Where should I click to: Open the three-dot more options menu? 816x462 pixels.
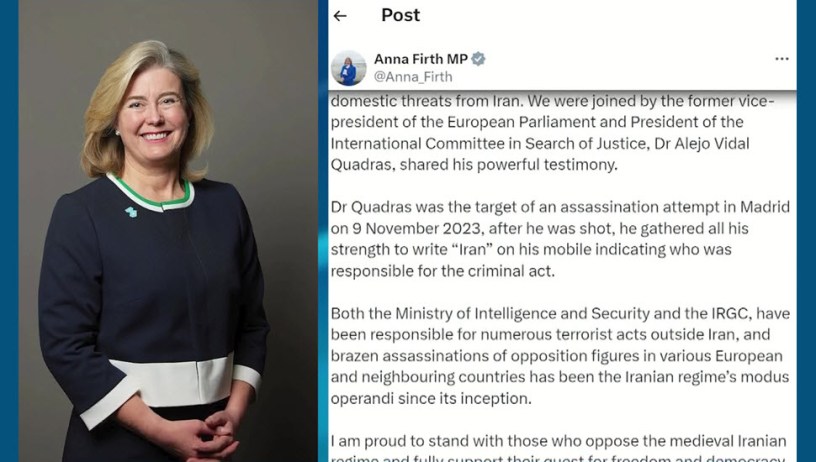[x=782, y=59]
